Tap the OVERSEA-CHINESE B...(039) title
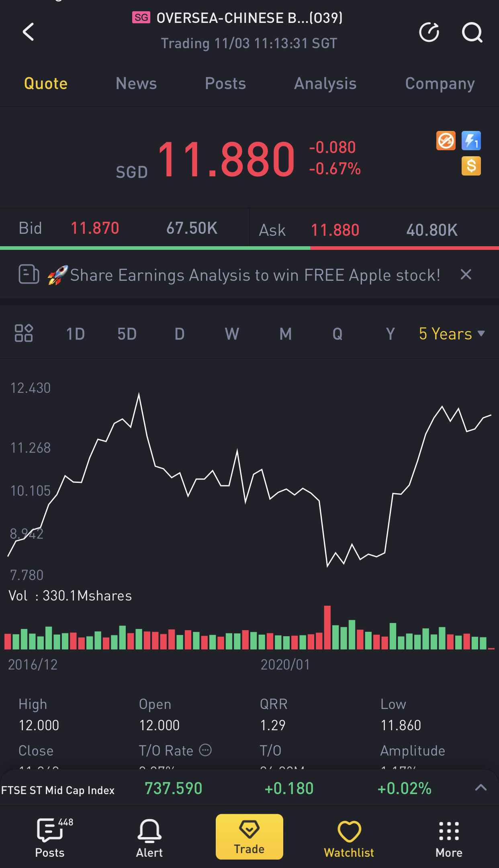Viewport: 499px width, 868px height. [x=249, y=18]
